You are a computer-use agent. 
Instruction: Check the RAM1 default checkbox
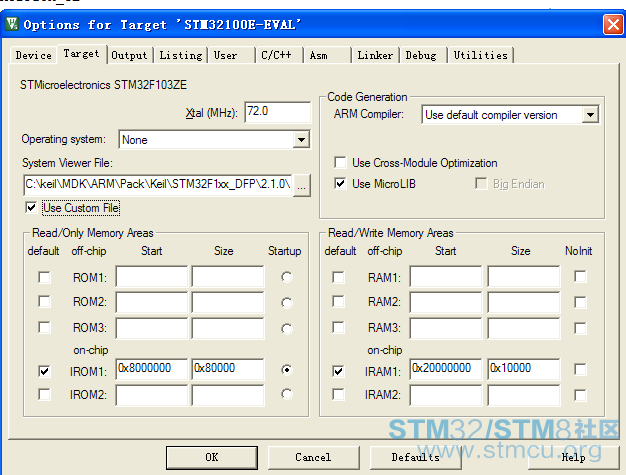pyautogui.click(x=338, y=277)
